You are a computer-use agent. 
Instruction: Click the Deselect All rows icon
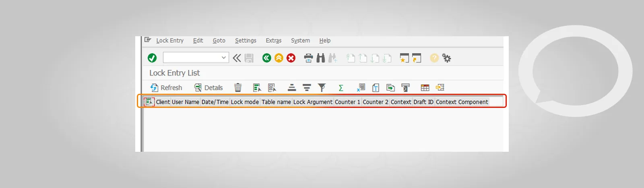point(272,88)
